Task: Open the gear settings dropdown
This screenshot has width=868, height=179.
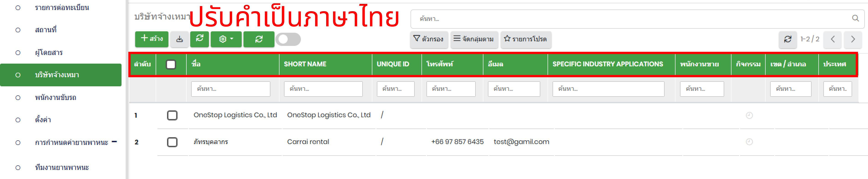Action: point(226,39)
